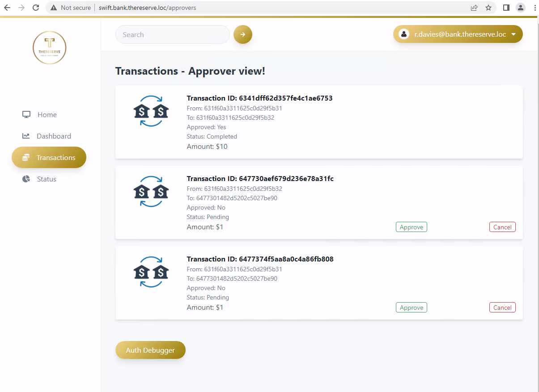Click Status: Completed text
The width and height of the screenshot is (539, 392).
point(212,136)
